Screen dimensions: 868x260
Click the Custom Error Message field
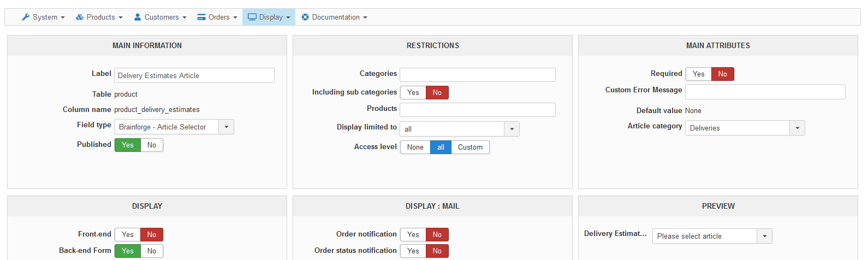pyautogui.click(x=765, y=92)
